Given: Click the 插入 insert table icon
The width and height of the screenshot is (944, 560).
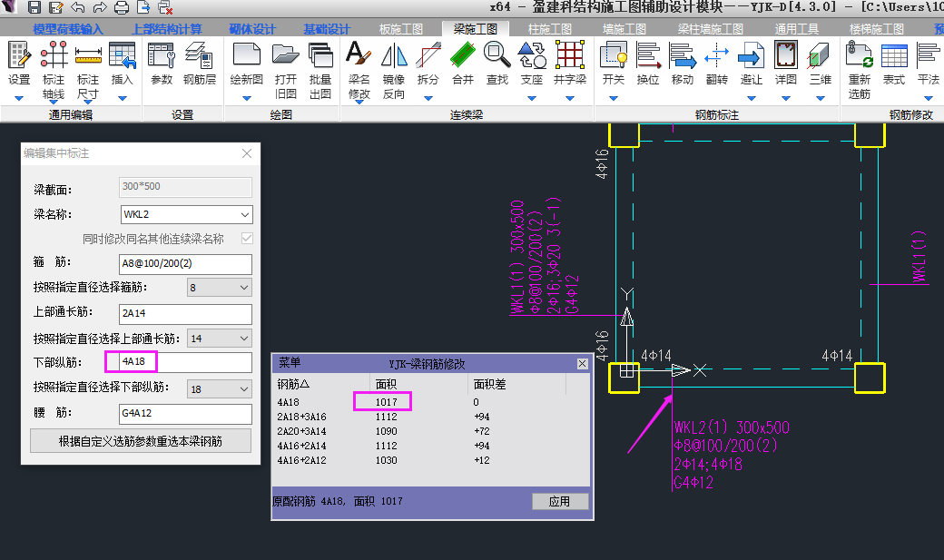Looking at the screenshot, I should pos(123,55).
